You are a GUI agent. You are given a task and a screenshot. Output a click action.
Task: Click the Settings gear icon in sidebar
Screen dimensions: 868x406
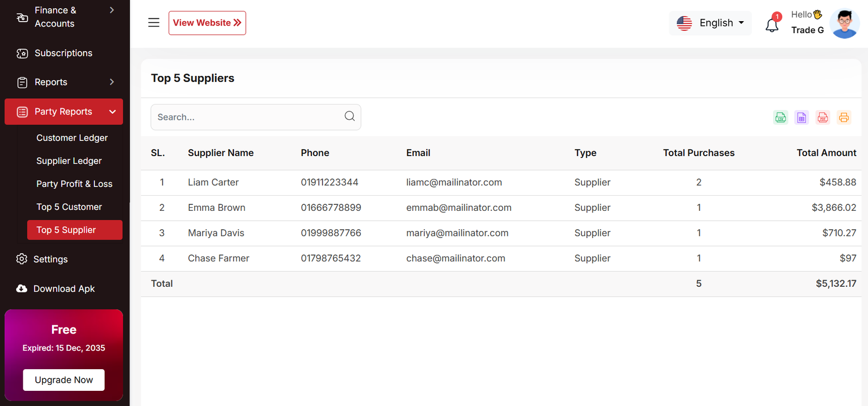(22, 259)
